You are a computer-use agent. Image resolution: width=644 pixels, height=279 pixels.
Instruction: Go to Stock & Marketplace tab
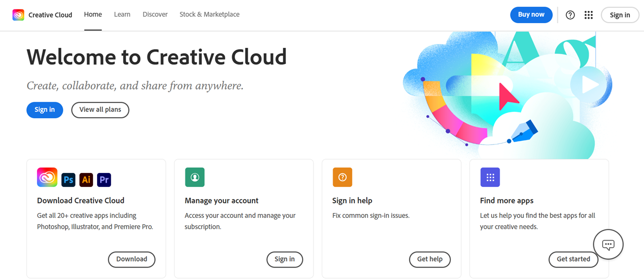click(x=209, y=14)
